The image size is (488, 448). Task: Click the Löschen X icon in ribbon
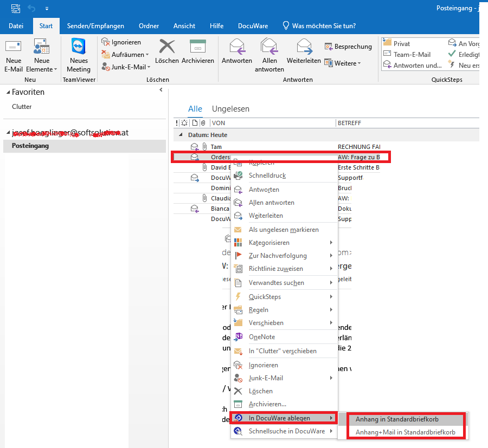[167, 47]
